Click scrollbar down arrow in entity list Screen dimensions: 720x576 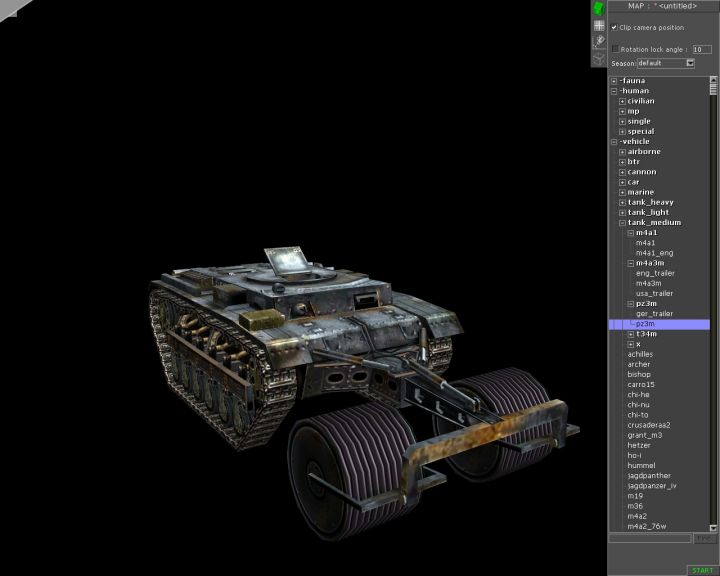(x=714, y=526)
